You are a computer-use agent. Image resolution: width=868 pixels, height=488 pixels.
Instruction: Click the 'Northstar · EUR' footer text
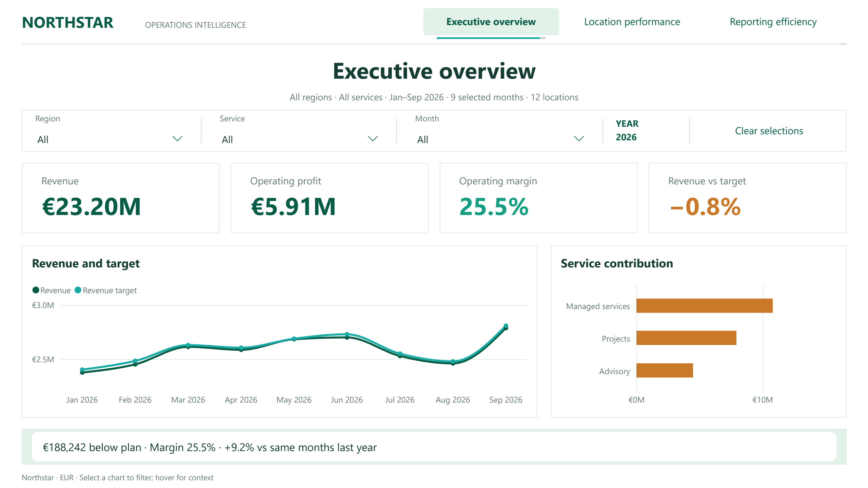(48, 477)
